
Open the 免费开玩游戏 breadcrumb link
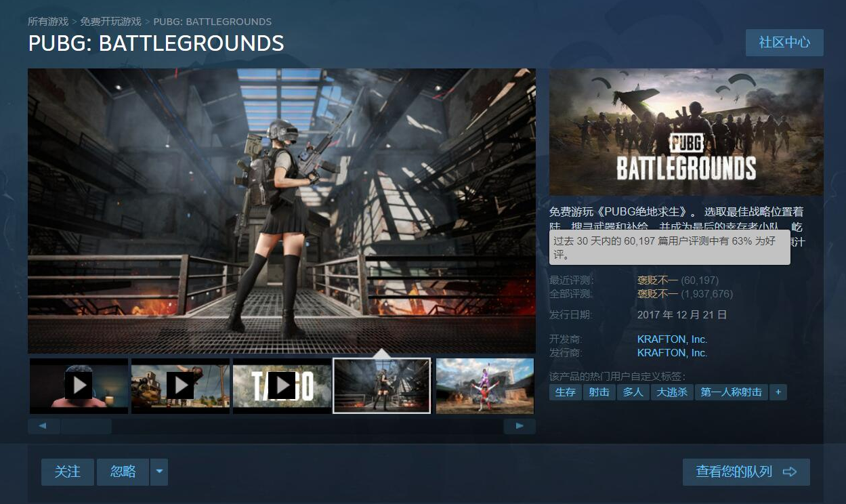[x=110, y=22]
